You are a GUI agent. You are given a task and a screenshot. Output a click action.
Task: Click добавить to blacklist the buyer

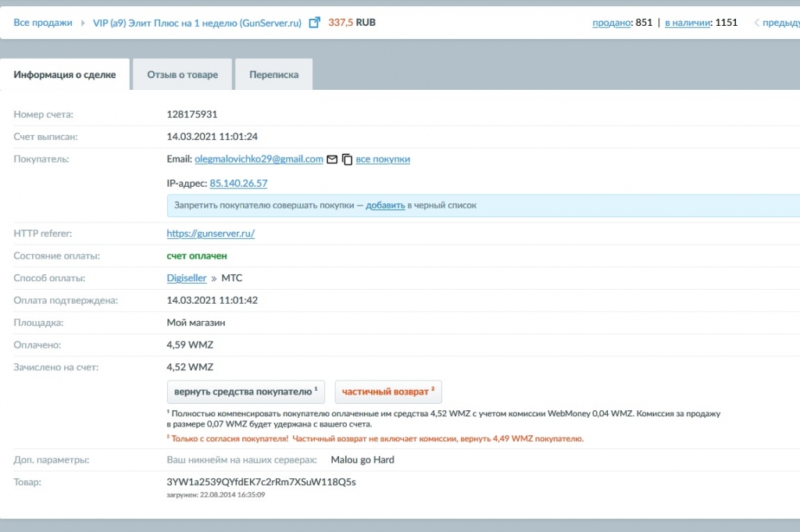[x=385, y=205]
